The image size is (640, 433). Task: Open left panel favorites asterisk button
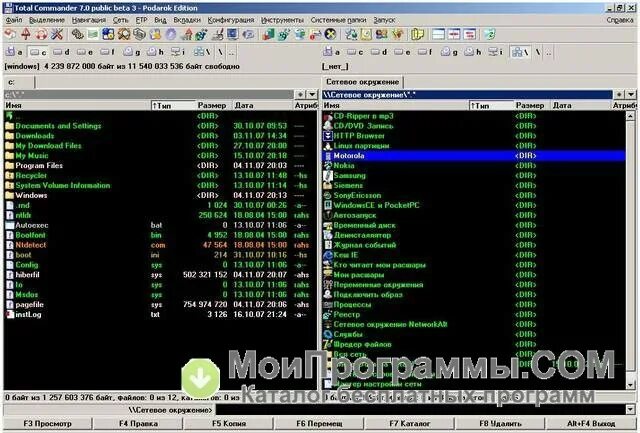300,95
